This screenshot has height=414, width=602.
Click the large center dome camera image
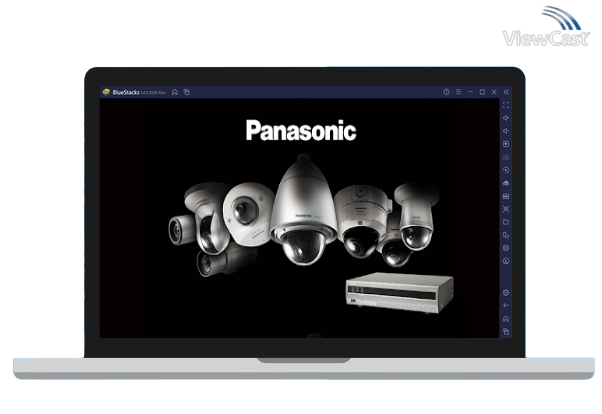pyautogui.click(x=303, y=210)
